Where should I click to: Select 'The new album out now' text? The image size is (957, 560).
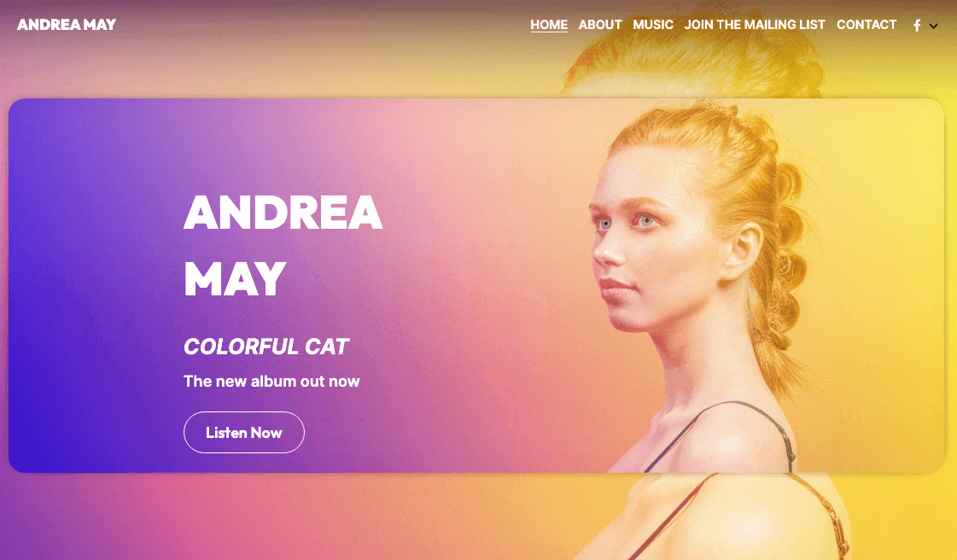click(271, 382)
